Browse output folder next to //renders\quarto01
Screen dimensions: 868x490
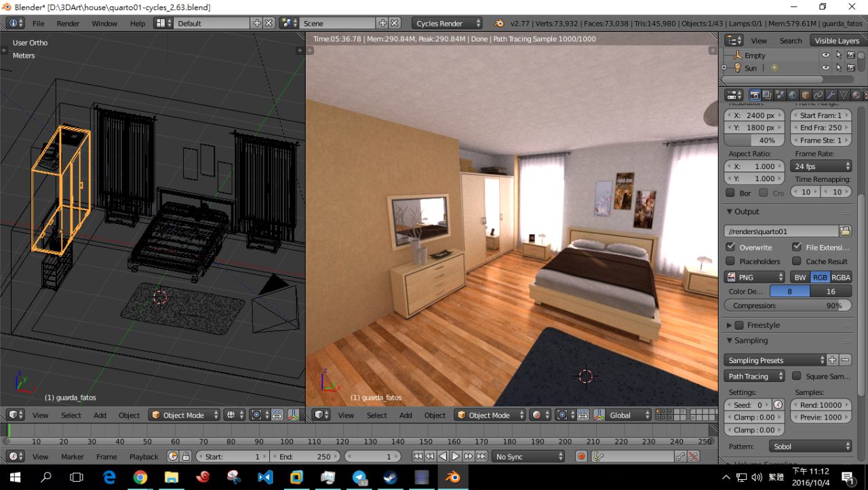pyautogui.click(x=845, y=231)
